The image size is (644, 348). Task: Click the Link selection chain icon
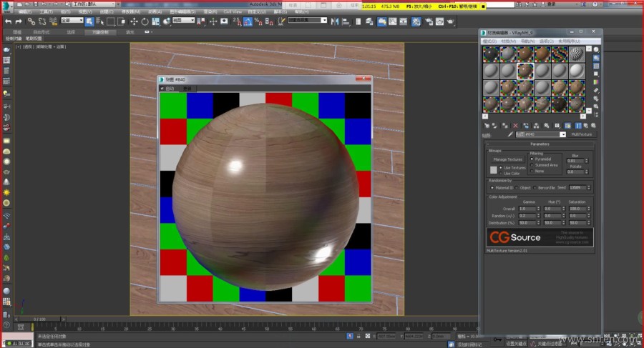pos(31,21)
